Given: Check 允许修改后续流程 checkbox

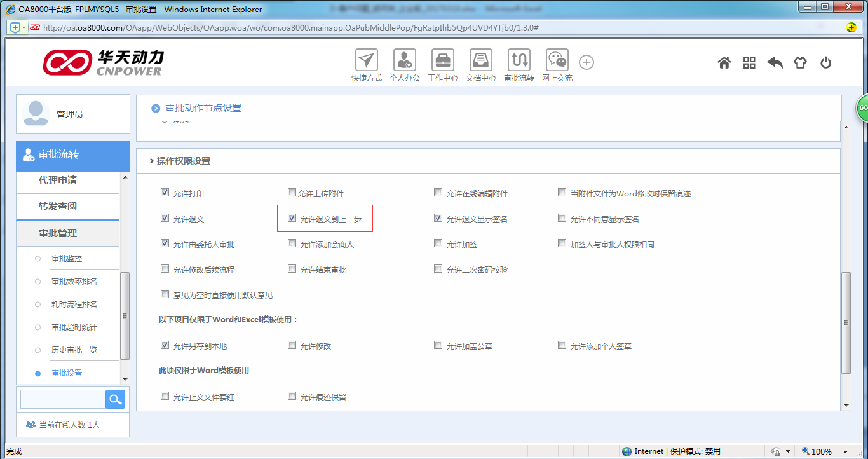Looking at the screenshot, I should pyautogui.click(x=165, y=269).
